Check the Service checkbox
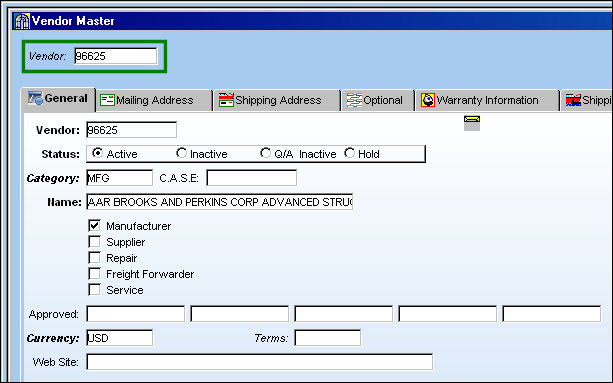613x383 pixels. coord(94,290)
